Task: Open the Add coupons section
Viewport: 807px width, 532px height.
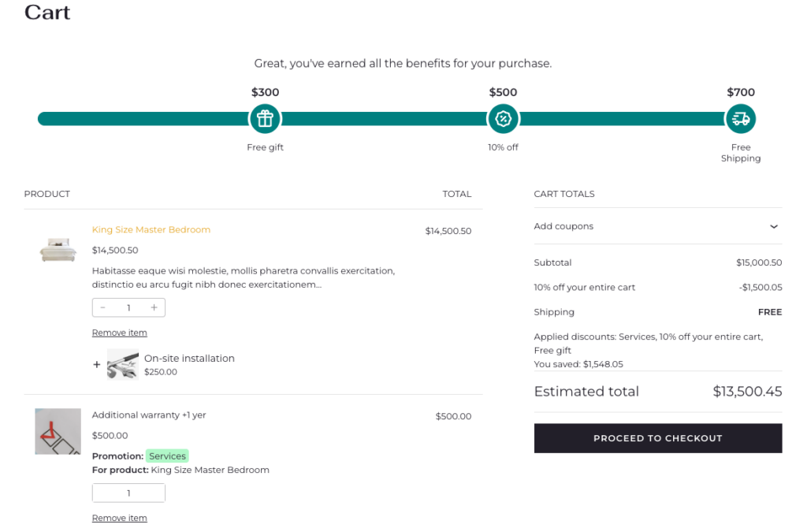Action: (564, 226)
